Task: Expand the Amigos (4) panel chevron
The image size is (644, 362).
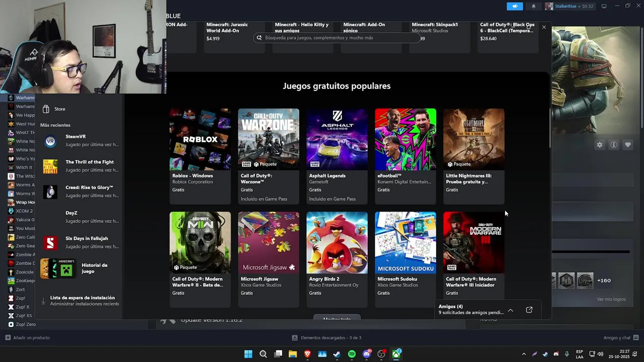Action: tap(511, 310)
